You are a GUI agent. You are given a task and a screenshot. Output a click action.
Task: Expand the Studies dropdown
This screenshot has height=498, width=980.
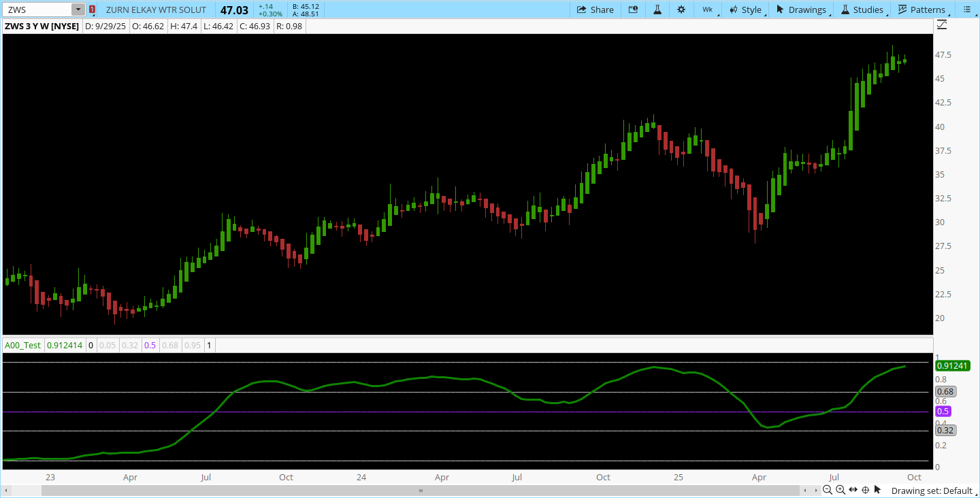[862, 10]
